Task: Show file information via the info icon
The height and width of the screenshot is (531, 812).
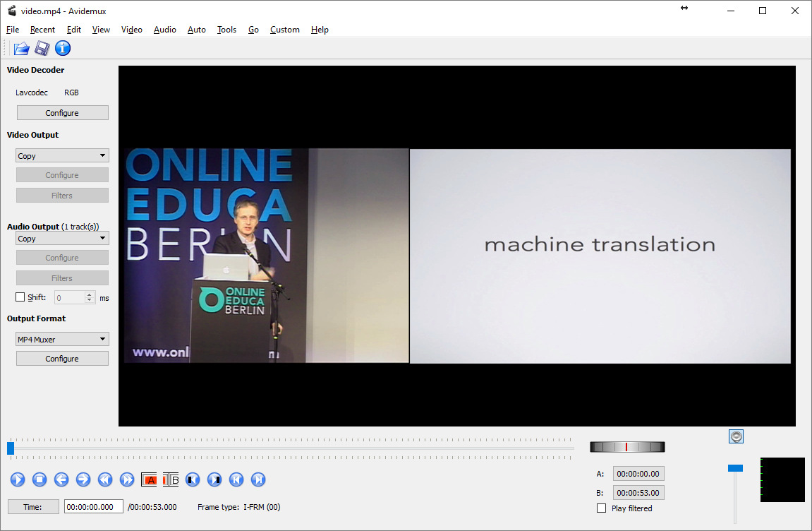Action: coord(63,48)
